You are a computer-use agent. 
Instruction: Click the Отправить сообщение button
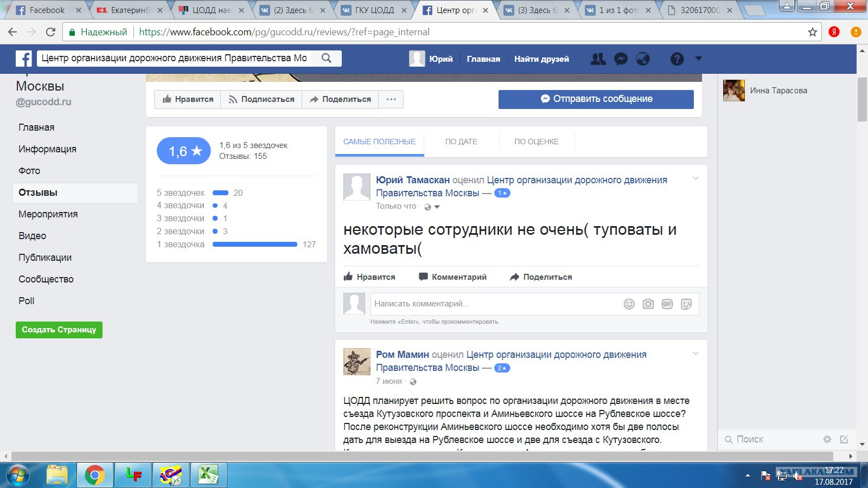(x=596, y=99)
